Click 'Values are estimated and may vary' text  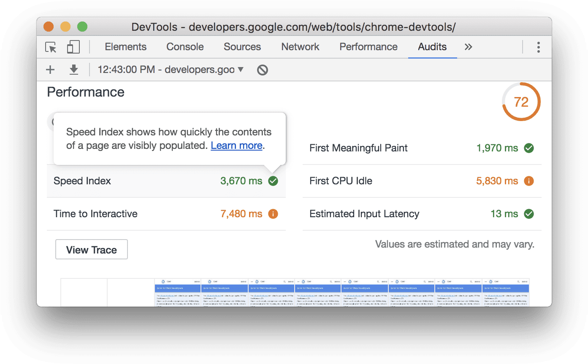[455, 244]
